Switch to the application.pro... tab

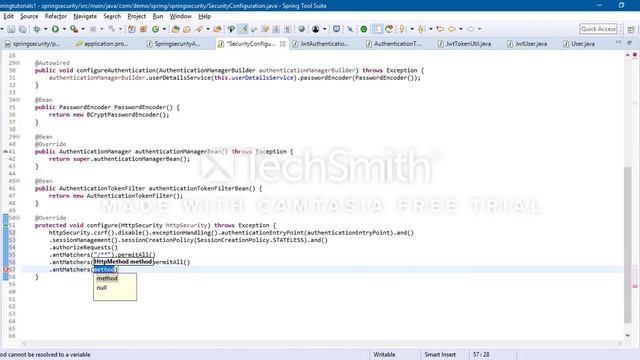pyautogui.click(x=102, y=44)
